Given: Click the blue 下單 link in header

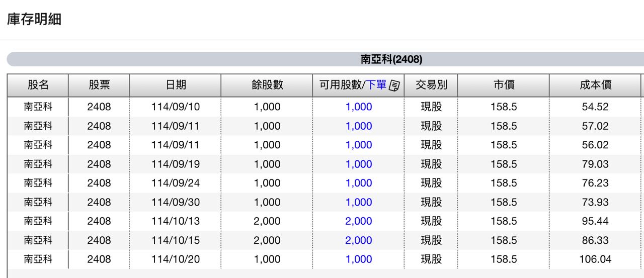Looking at the screenshot, I should pos(377,85).
